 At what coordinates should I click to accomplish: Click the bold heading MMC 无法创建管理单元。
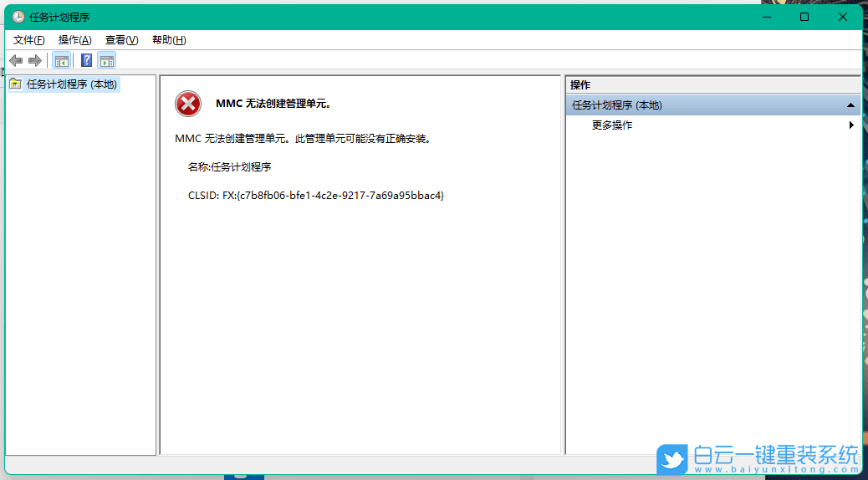tap(273, 104)
